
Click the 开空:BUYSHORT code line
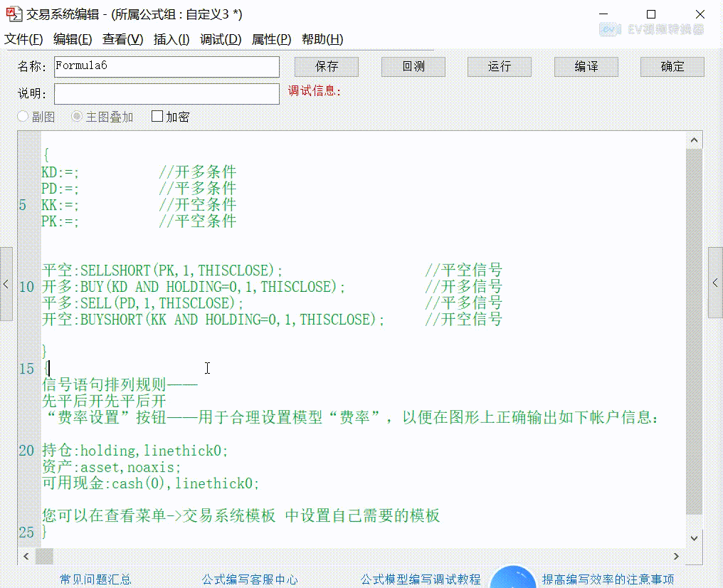(272, 319)
